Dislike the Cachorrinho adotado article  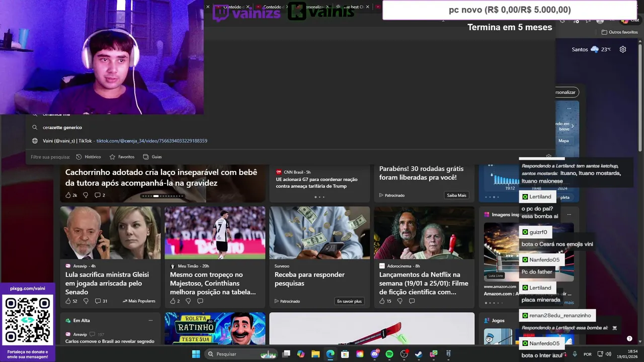coord(86,195)
